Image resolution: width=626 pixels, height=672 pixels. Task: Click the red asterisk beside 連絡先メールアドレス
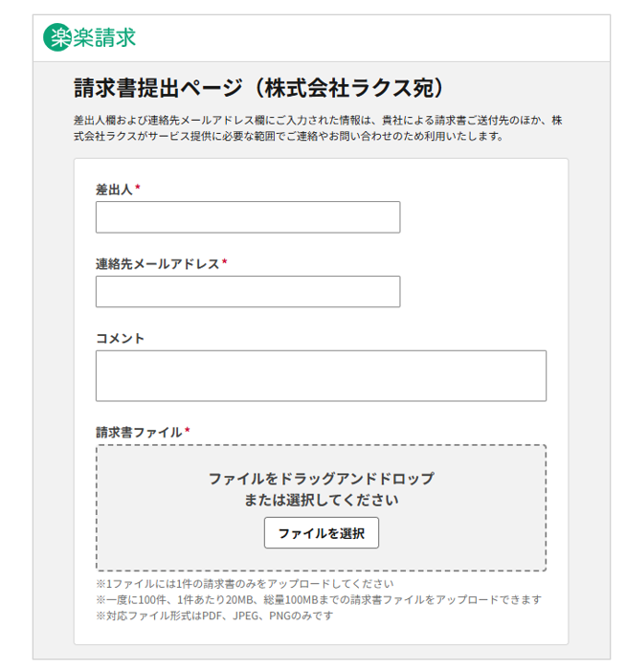coord(225,264)
